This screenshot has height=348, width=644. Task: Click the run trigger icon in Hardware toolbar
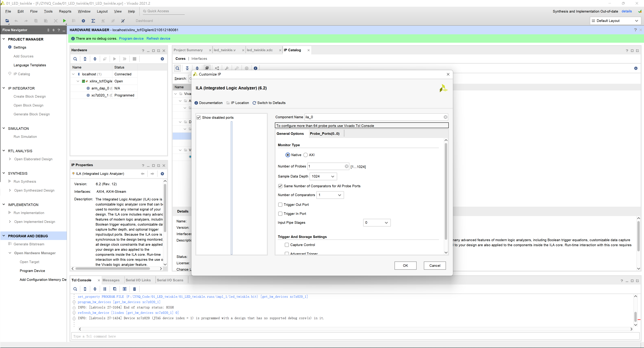tap(114, 59)
